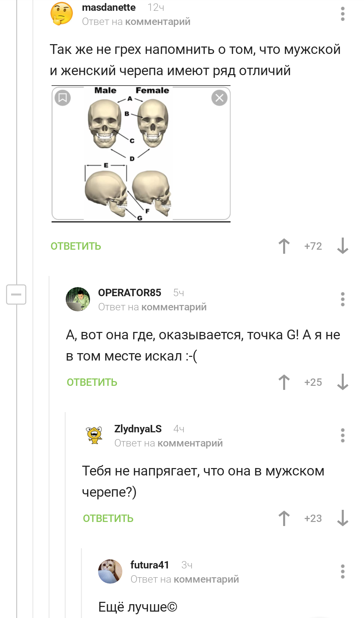Upvote masdanette's comment with +72 rating
The image size is (364, 618).
point(284,246)
